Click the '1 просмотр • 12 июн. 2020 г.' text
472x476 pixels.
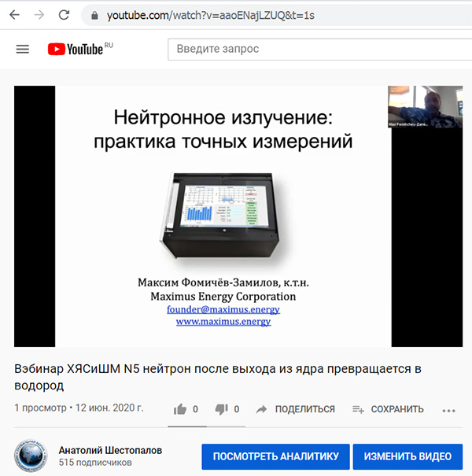(x=79, y=408)
